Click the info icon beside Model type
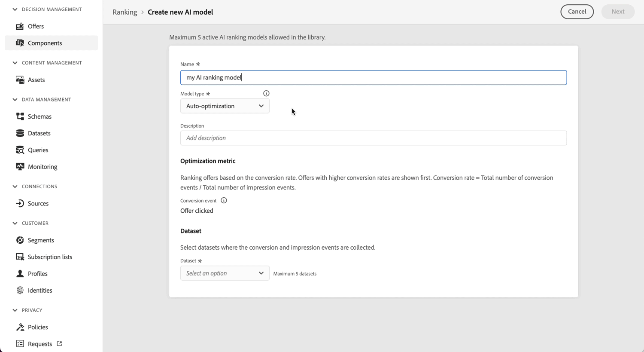 point(266,93)
